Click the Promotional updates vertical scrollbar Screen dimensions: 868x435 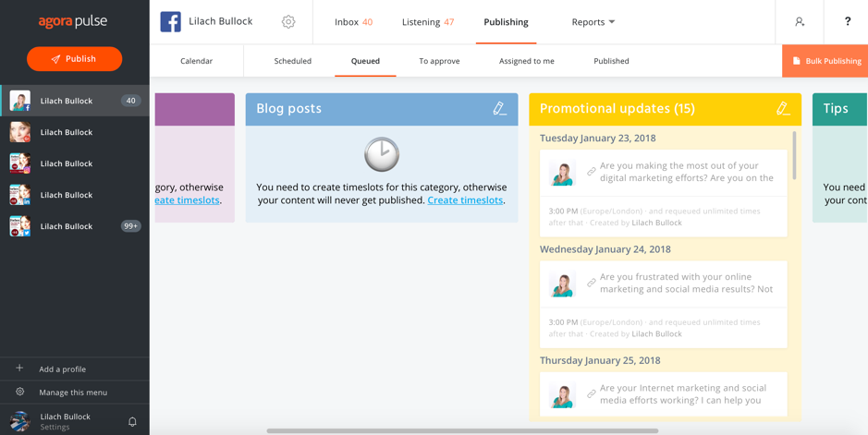[795, 155]
